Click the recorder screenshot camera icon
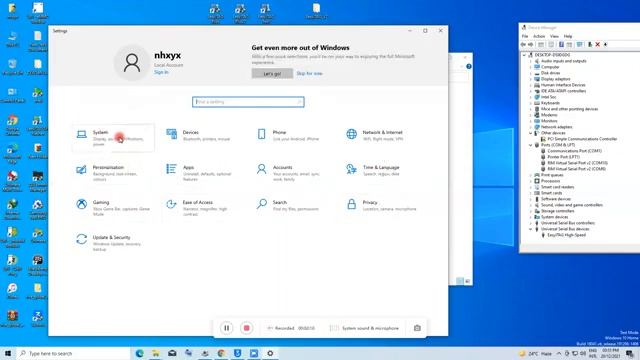 417,328
